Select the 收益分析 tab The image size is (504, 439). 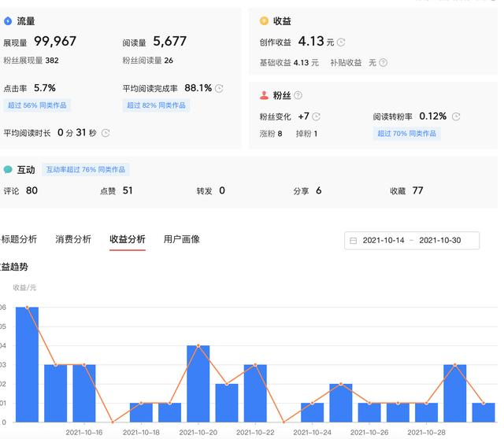[128, 239]
